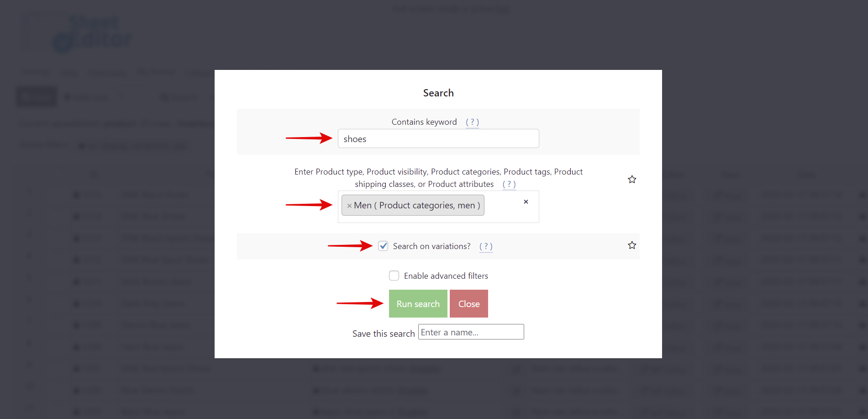Focus the "Enter a name..." save search field
The image size is (868, 419).
coord(471,332)
